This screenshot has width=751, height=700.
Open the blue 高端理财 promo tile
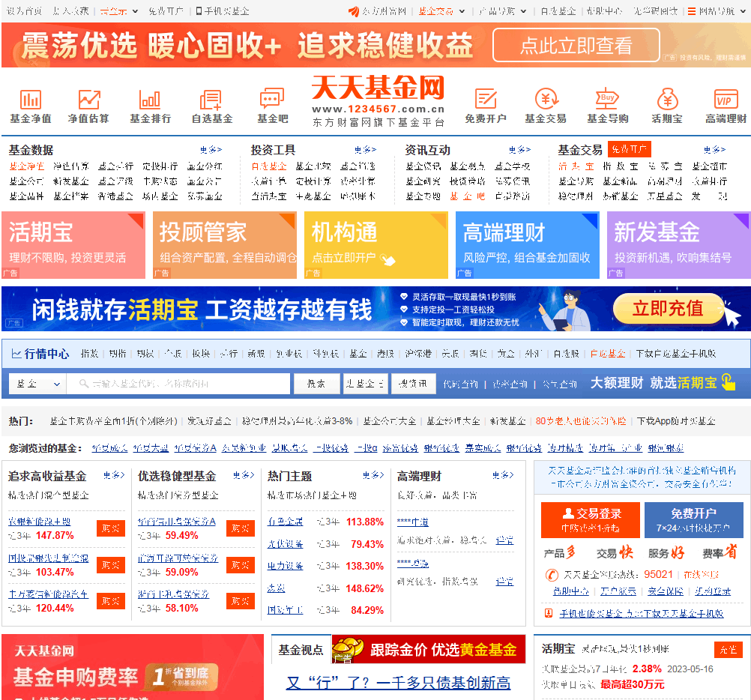[528, 244]
